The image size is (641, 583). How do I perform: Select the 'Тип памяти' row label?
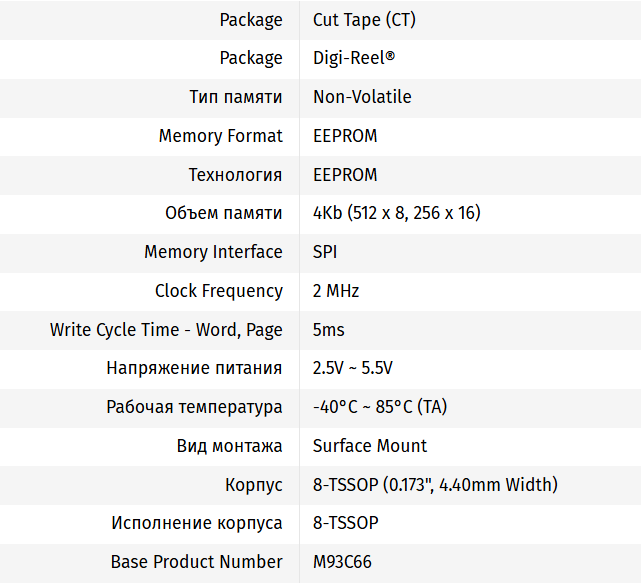236,97
